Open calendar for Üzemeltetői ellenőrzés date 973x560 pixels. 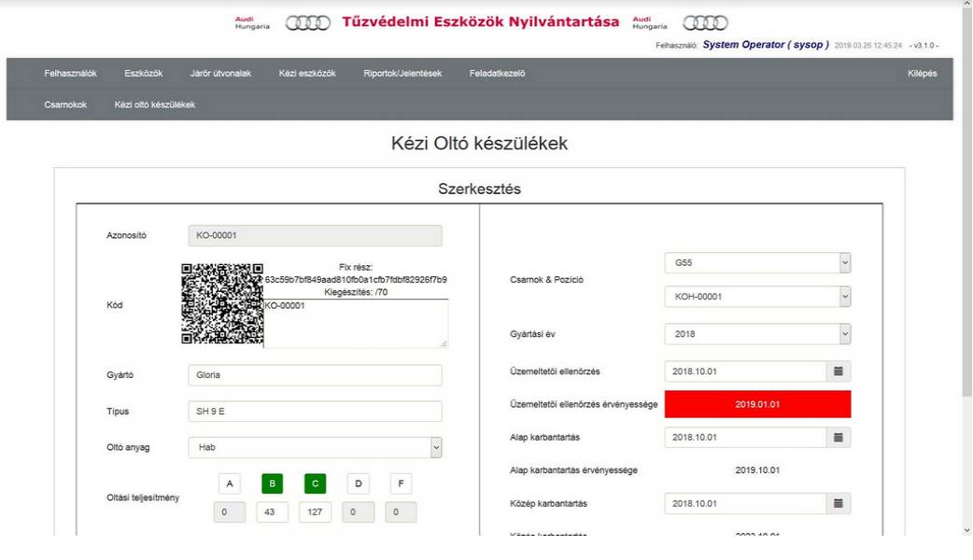838,371
